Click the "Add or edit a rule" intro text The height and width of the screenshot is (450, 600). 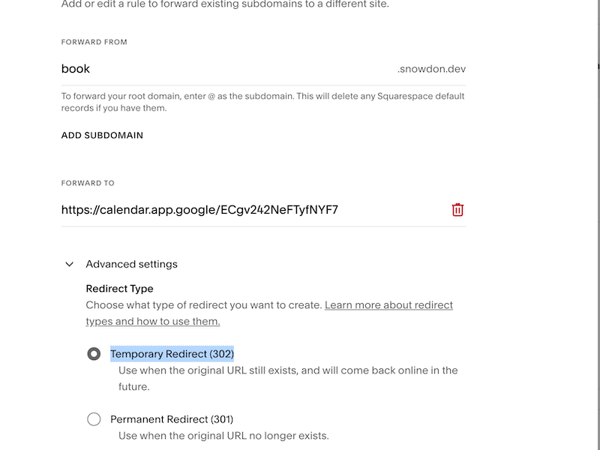pyautogui.click(x=225, y=5)
